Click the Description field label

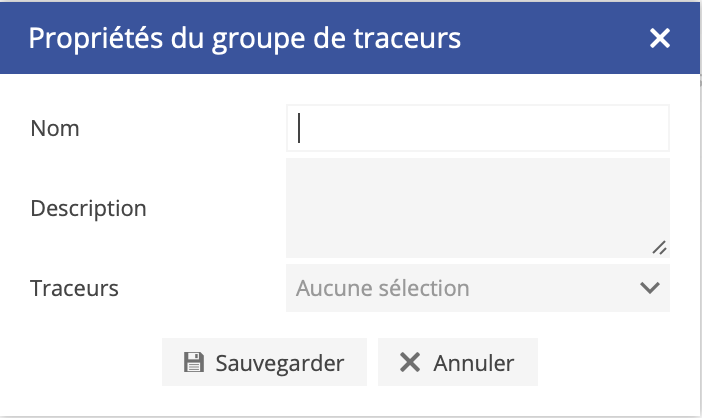[89, 208]
